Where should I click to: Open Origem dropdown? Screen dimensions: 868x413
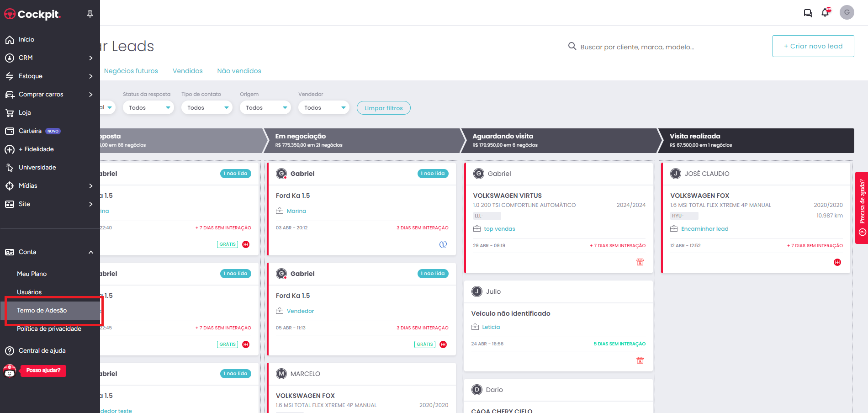[265, 108]
